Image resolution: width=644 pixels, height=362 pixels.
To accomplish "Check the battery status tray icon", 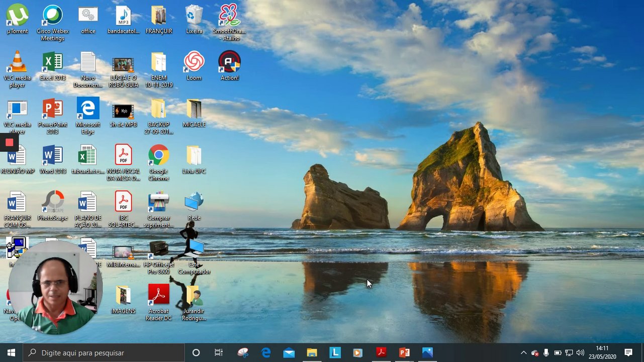I will (x=558, y=353).
